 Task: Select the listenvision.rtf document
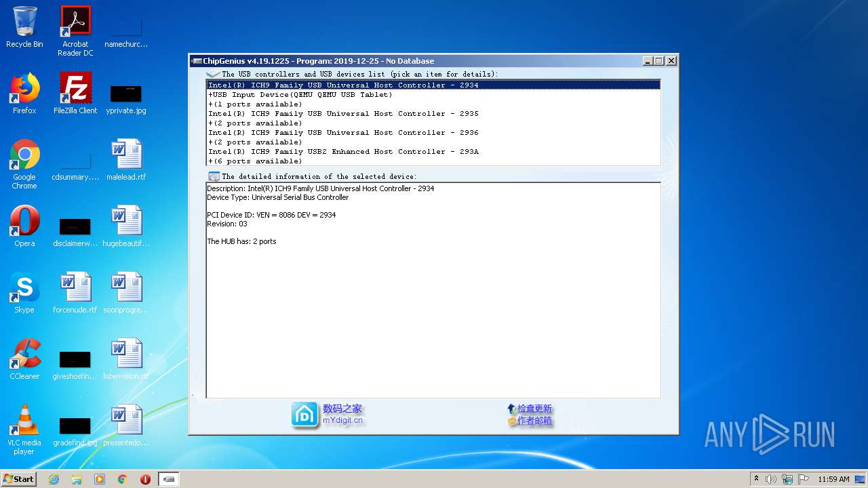tap(126, 359)
